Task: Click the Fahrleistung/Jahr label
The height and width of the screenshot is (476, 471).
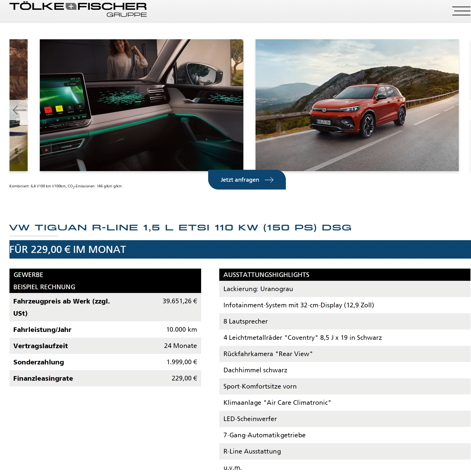Action: [42, 330]
